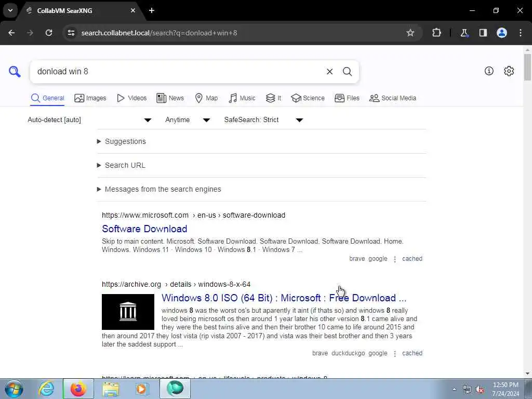532x399 pixels.
Task: Open the archive.org windows-8-x-64 URL
Action: click(x=176, y=284)
